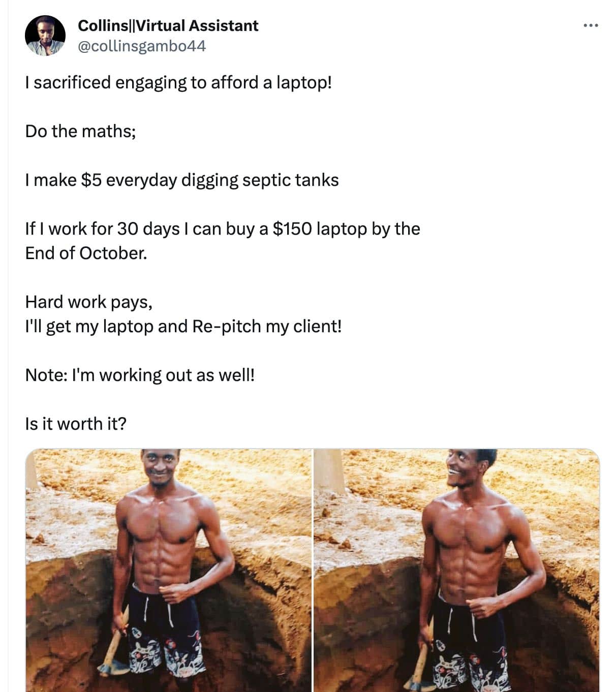Open the right photo of the tweet
This screenshot has height=692, width=616.
(456, 570)
